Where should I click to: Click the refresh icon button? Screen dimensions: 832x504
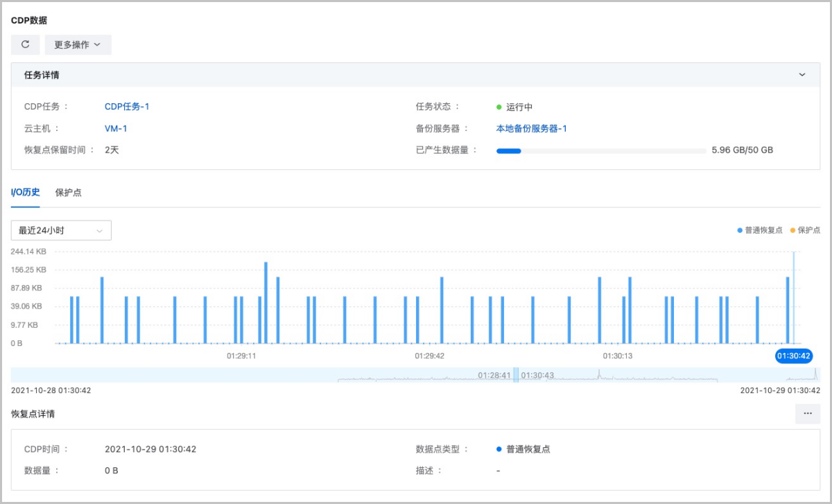point(26,44)
